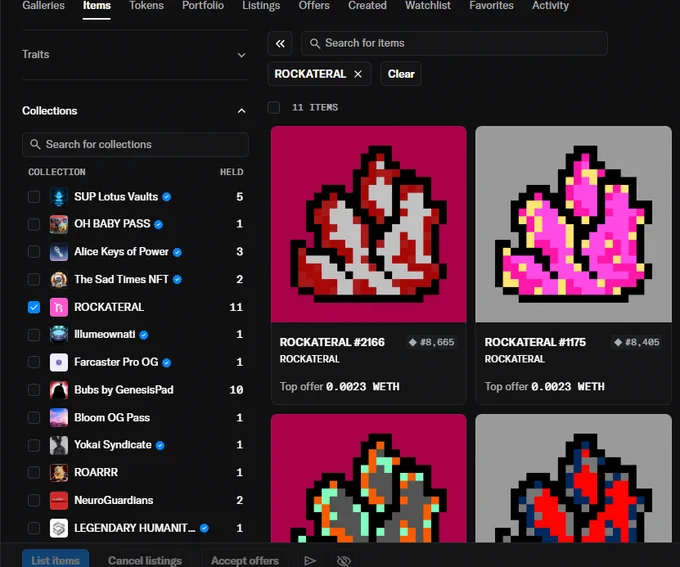This screenshot has width=680, height=567.
Task: Click the Farcaster Pro OG collection icon
Action: [x=59, y=362]
